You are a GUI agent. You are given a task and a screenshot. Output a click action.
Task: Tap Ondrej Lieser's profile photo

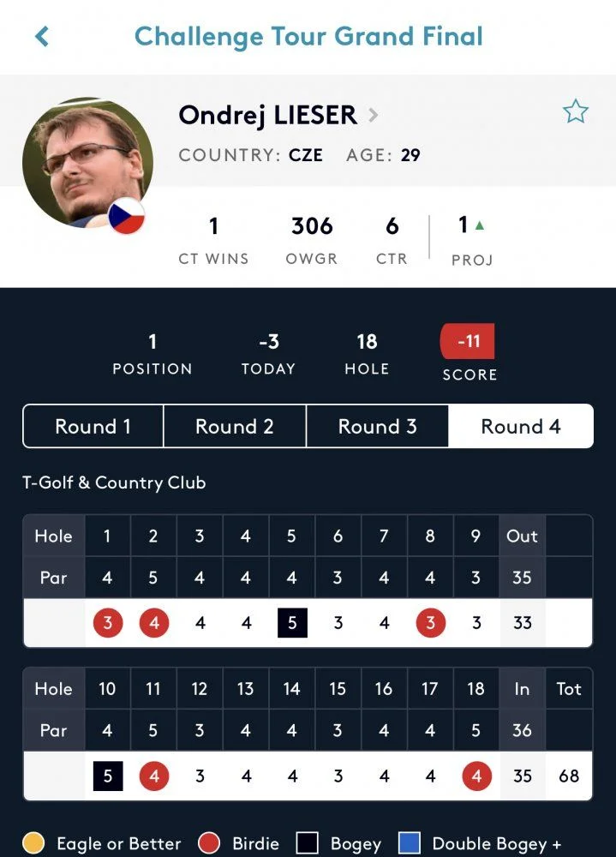pos(87,163)
